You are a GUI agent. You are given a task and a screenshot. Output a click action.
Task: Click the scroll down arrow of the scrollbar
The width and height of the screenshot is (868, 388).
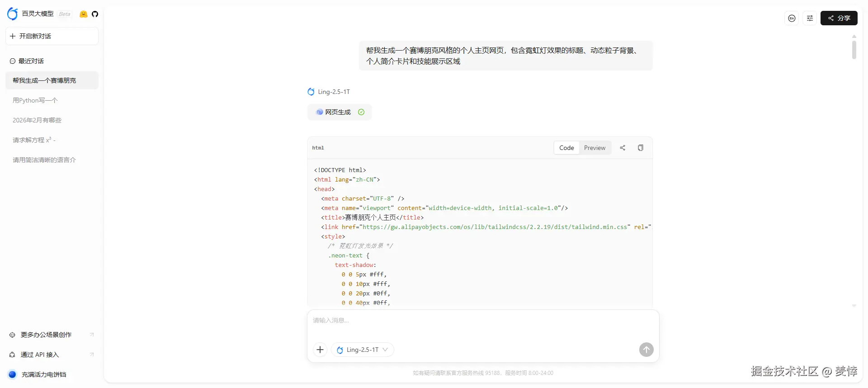coord(854,306)
